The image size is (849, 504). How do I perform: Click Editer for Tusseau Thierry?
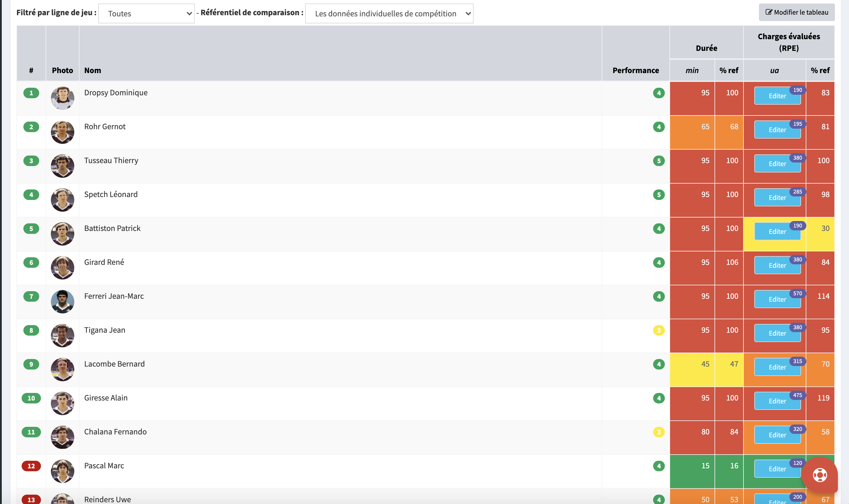click(x=777, y=164)
